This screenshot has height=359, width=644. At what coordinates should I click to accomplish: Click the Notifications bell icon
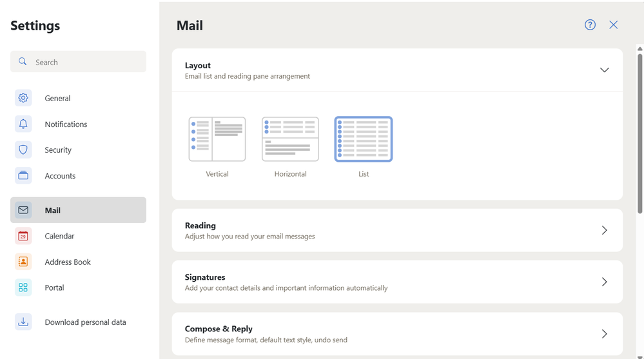(x=23, y=124)
